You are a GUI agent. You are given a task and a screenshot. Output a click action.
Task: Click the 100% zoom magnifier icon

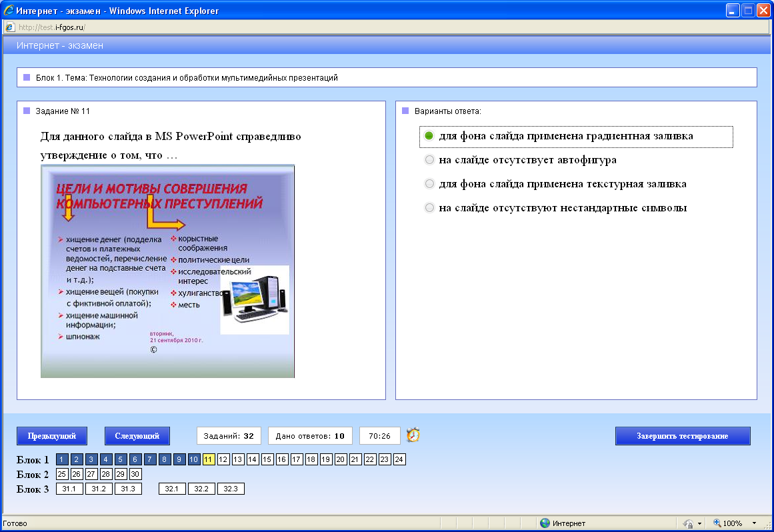[717, 523]
